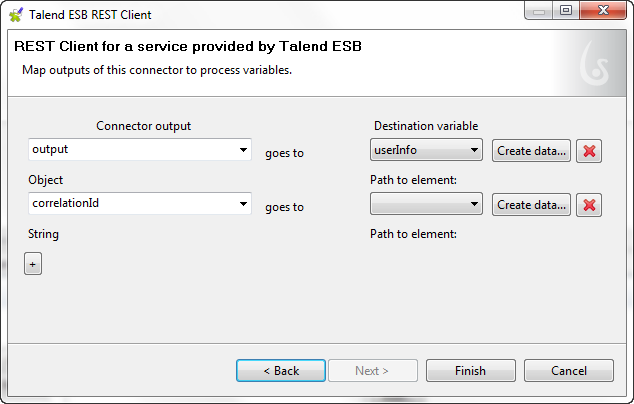
Task: Delete the output to userInfo mapping row
Action: click(x=589, y=151)
